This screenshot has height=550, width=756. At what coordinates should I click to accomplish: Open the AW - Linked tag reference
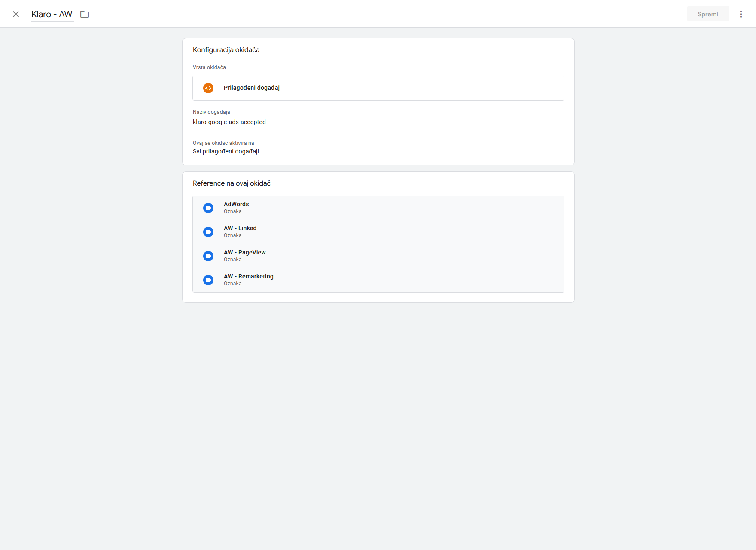[378, 232]
